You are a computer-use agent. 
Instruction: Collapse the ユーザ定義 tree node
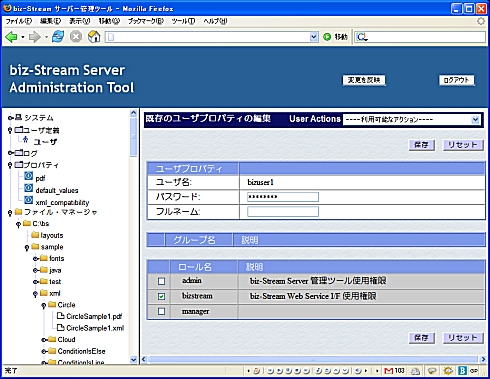[10, 130]
